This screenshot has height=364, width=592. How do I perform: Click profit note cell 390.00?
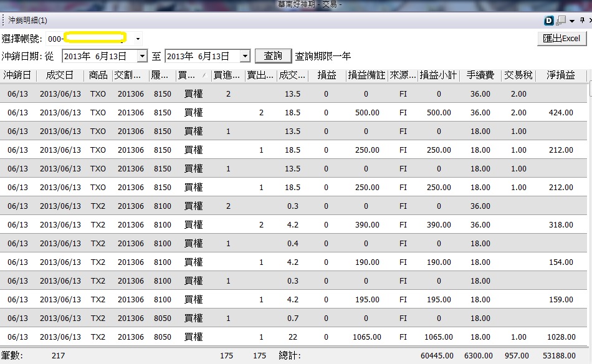[367, 224]
